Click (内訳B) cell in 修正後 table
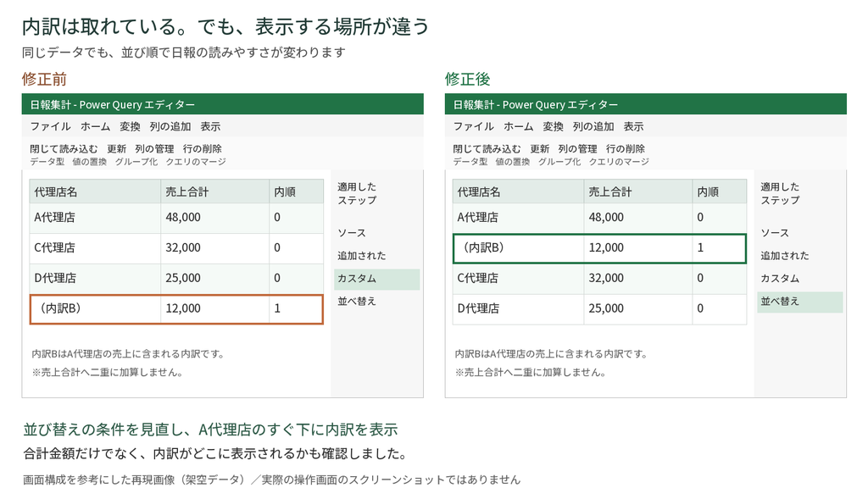Screen dimensions: 868x499 pos(518,248)
